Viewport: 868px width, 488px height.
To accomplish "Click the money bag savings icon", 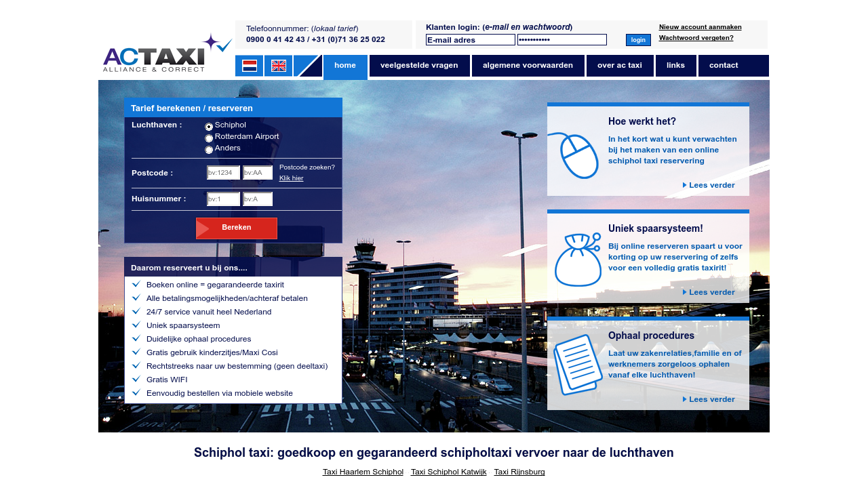I will click(x=577, y=260).
